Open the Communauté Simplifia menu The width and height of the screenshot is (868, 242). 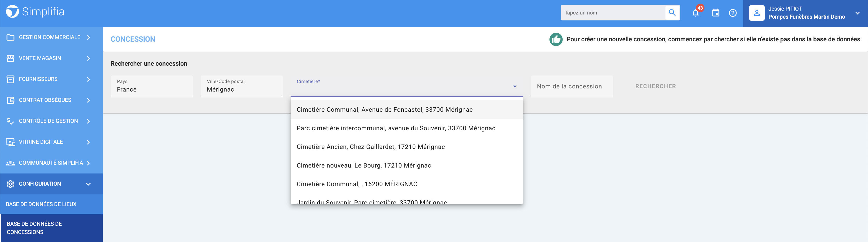(51, 163)
